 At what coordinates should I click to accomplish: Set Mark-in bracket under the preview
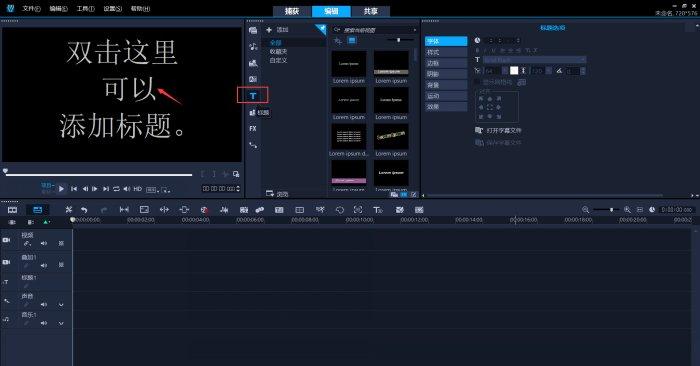(x=203, y=174)
